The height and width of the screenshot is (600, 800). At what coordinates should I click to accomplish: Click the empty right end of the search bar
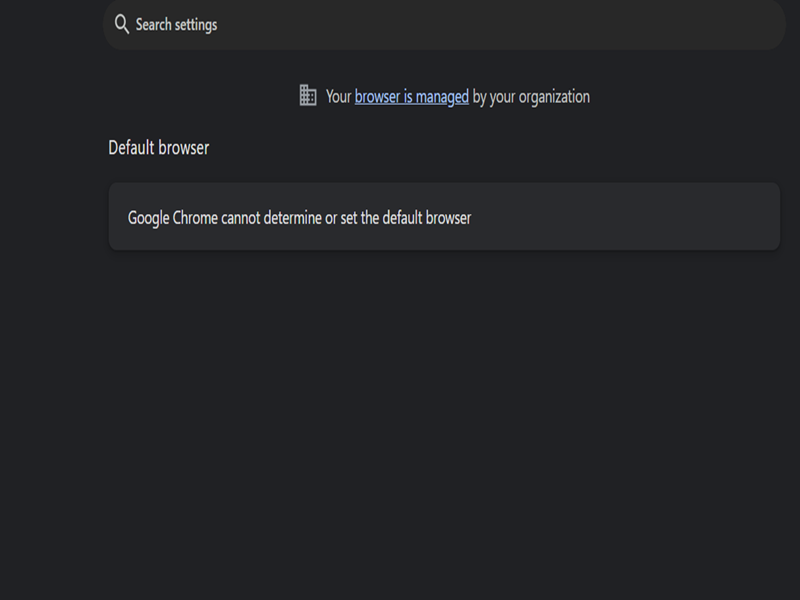point(740,24)
